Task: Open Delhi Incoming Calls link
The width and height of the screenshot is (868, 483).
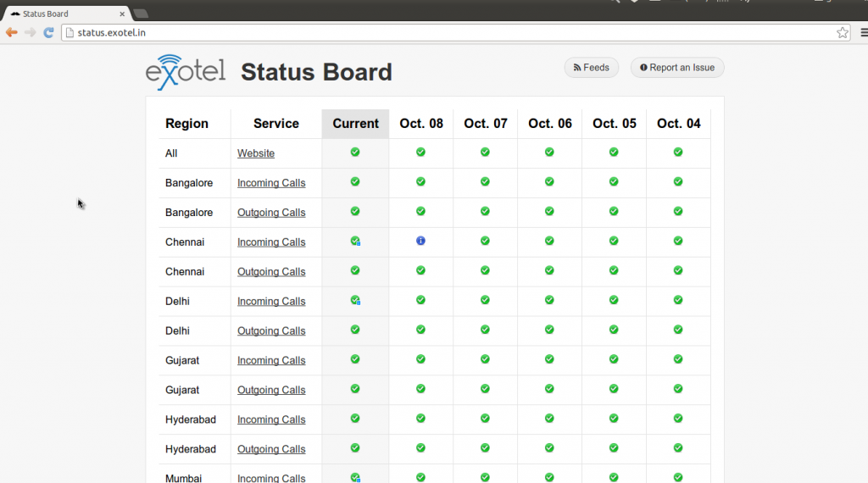Action: (271, 301)
